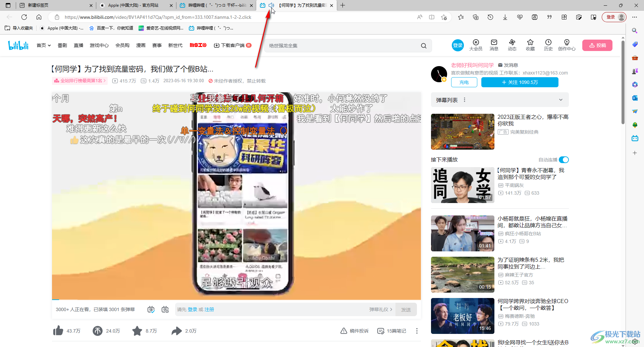Click the search magnifier icon in bilibili search
Viewport: 644px width, 347px height.
coord(424,46)
